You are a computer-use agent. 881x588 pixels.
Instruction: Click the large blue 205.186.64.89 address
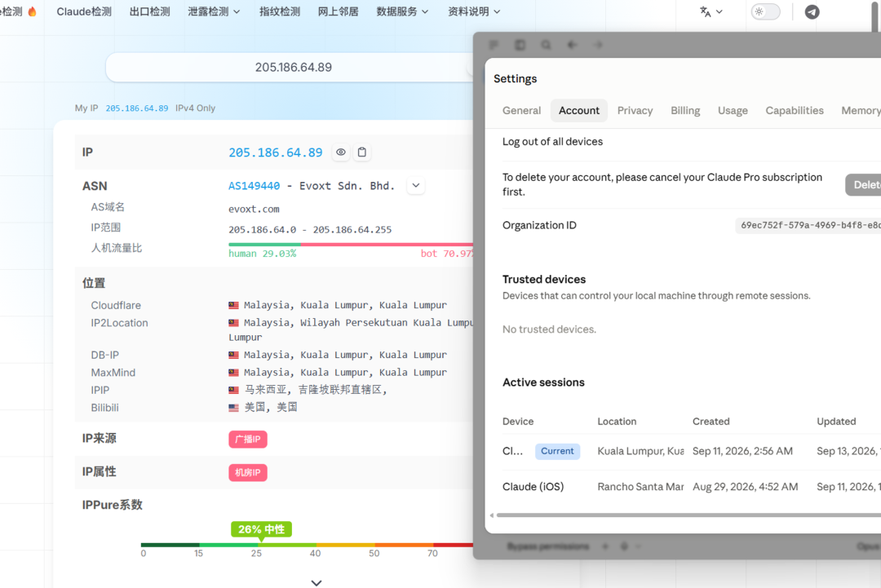(276, 153)
